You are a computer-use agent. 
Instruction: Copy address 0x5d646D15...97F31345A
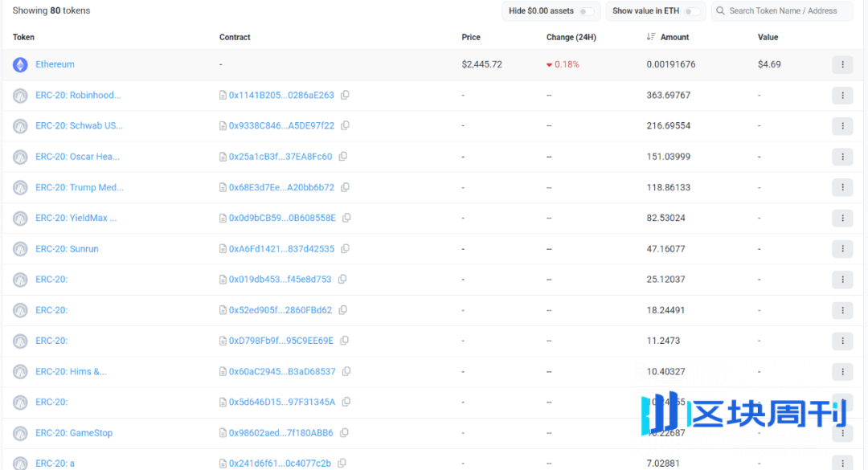click(346, 402)
